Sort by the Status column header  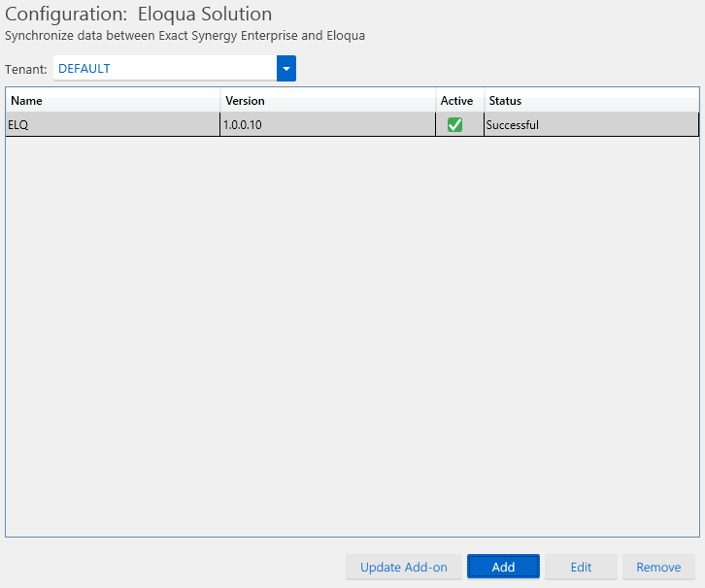[x=591, y=100]
